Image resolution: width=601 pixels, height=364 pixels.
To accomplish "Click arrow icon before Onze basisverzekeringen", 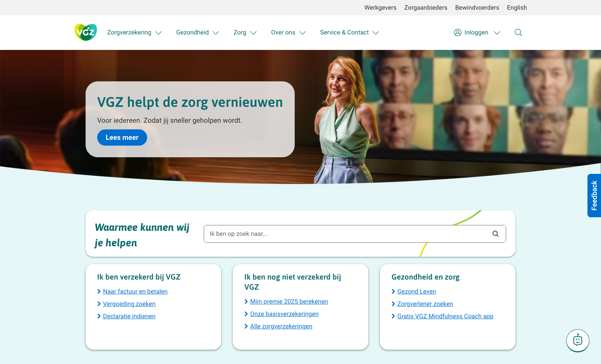I will click(x=246, y=314).
